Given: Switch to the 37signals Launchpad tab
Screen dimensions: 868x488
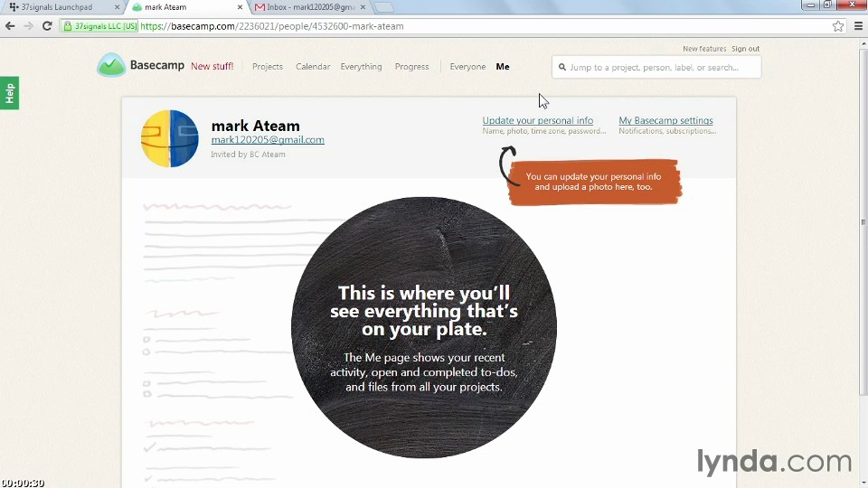Looking at the screenshot, I should tap(61, 7).
